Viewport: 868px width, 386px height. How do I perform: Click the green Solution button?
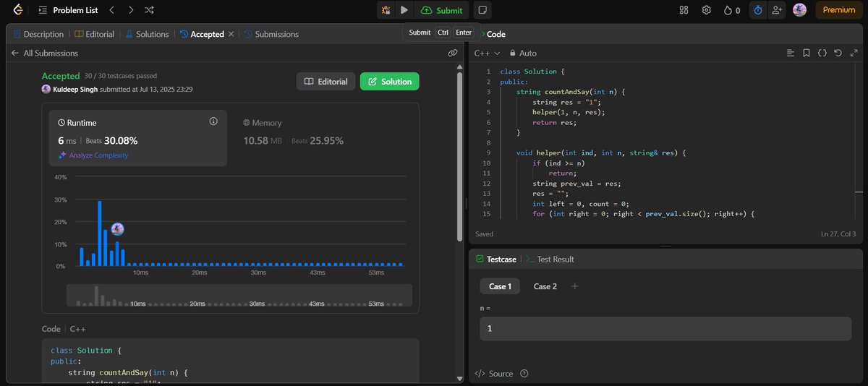click(x=390, y=82)
